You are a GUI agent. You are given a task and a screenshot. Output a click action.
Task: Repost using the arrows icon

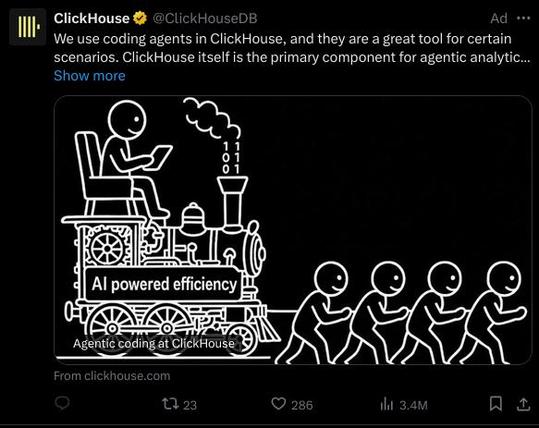click(x=170, y=404)
